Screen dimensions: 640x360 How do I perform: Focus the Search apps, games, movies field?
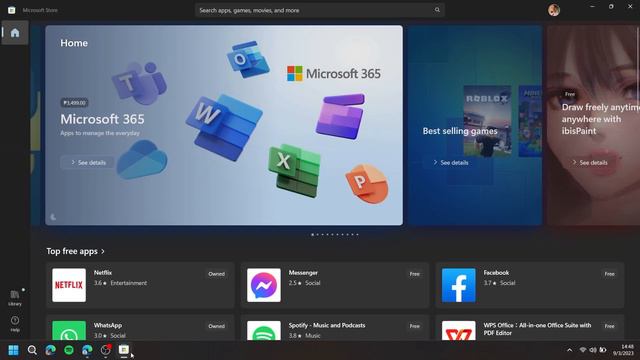(320, 10)
